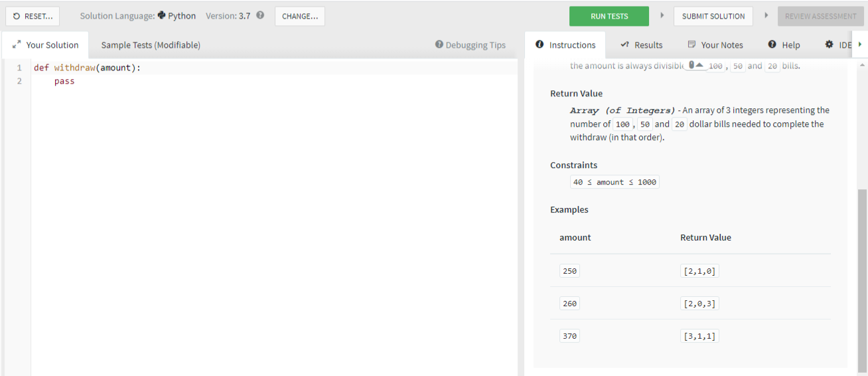Click the [2,0,3] return value

tap(699, 304)
